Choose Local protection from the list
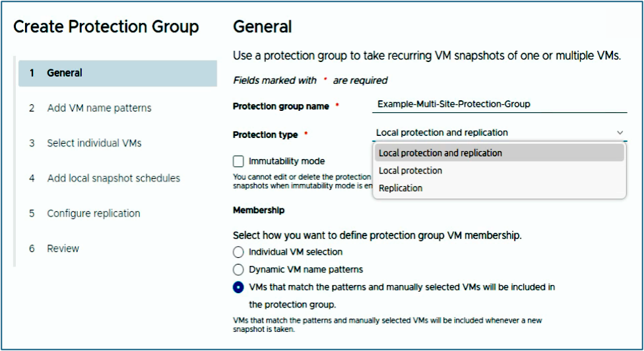 click(x=410, y=171)
